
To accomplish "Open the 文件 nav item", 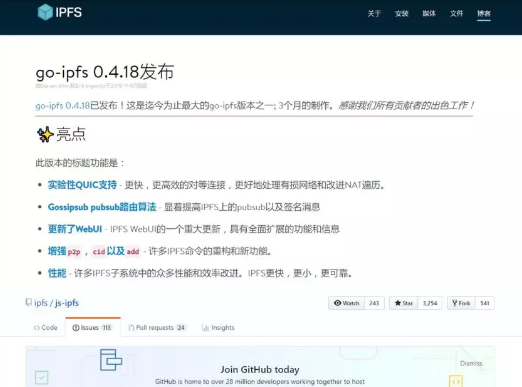I will tap(456, 14).
